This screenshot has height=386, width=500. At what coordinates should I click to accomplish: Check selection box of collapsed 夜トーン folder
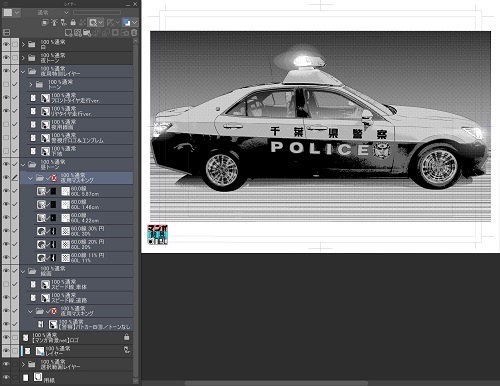click(x=15, y=58)
